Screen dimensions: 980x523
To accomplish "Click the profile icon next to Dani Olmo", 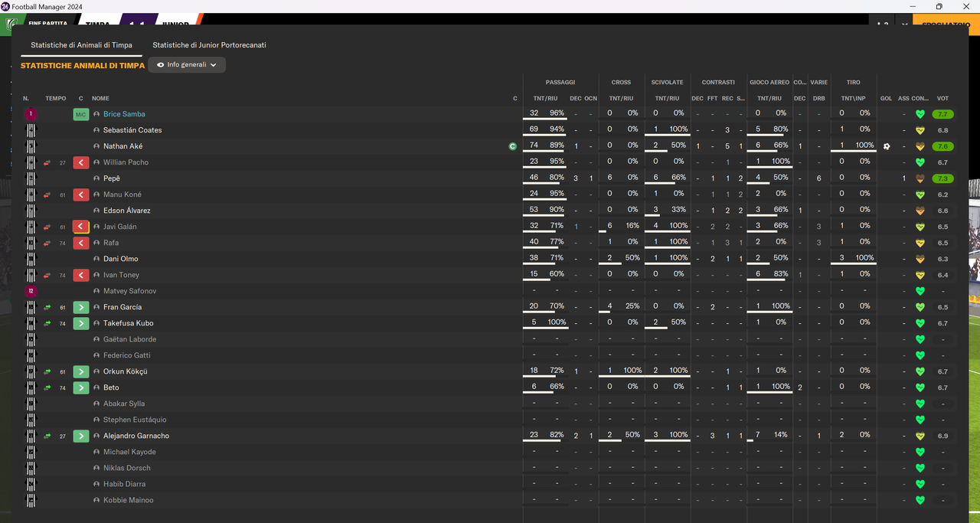I will pyautogui.click(x=97, y=259).
